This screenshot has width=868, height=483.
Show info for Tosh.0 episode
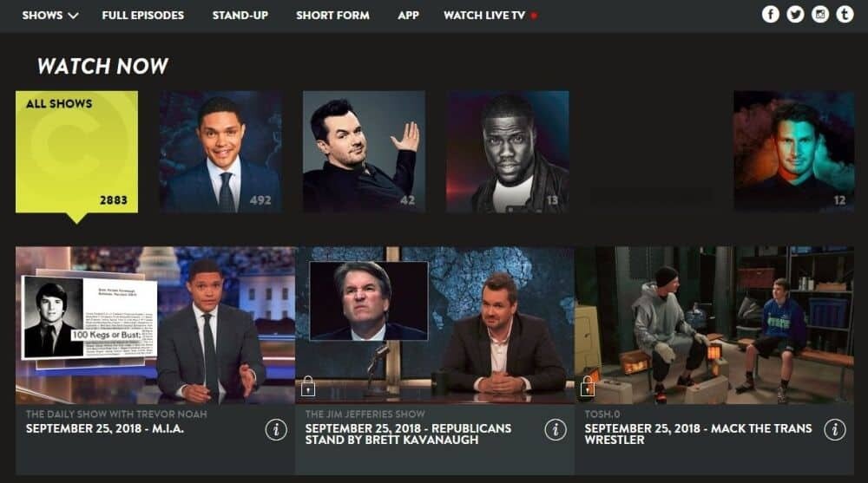[x=835, y=429]
